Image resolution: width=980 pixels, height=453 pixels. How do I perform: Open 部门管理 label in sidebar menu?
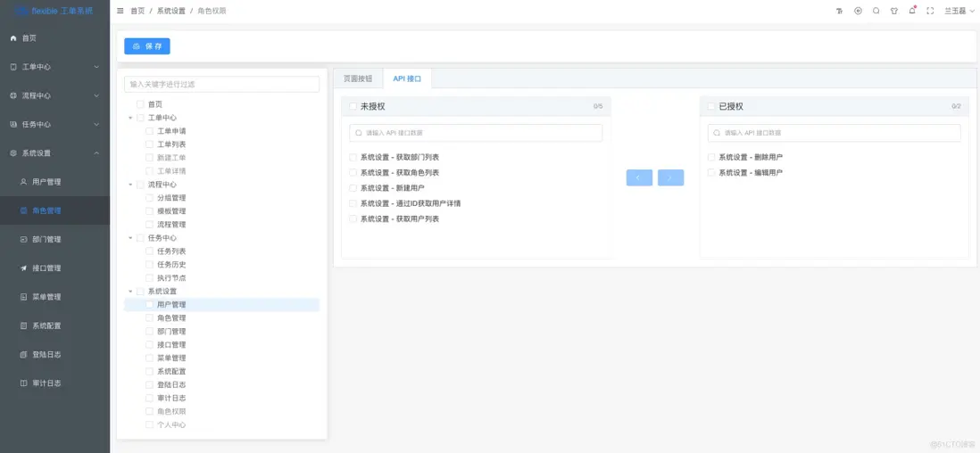pos(47,239)
